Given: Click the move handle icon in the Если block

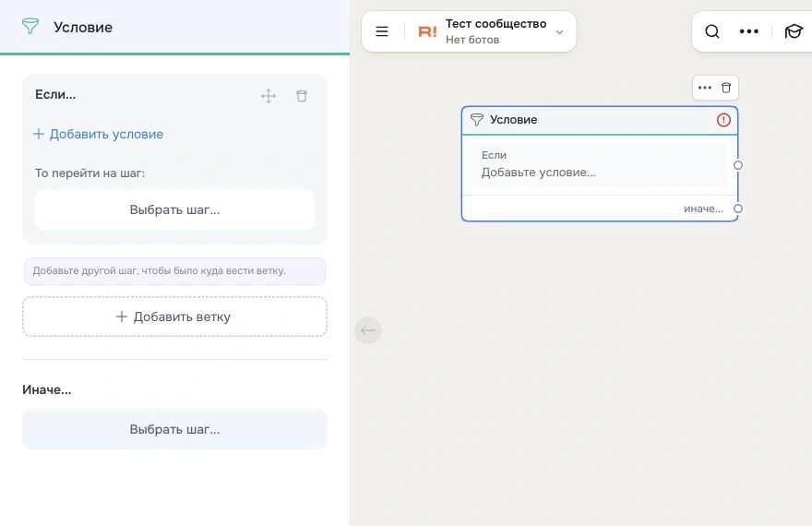Looking at the screenshot, I should (269, 96).
